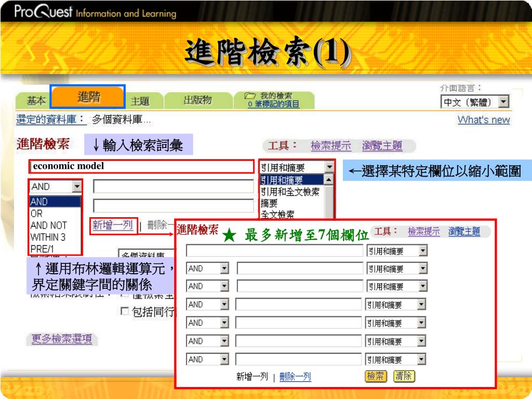Toggle the 包括同行 checkbox
The height and width of the screenshot is (399, 532).
pyautogui.click(x=125, y=311)
